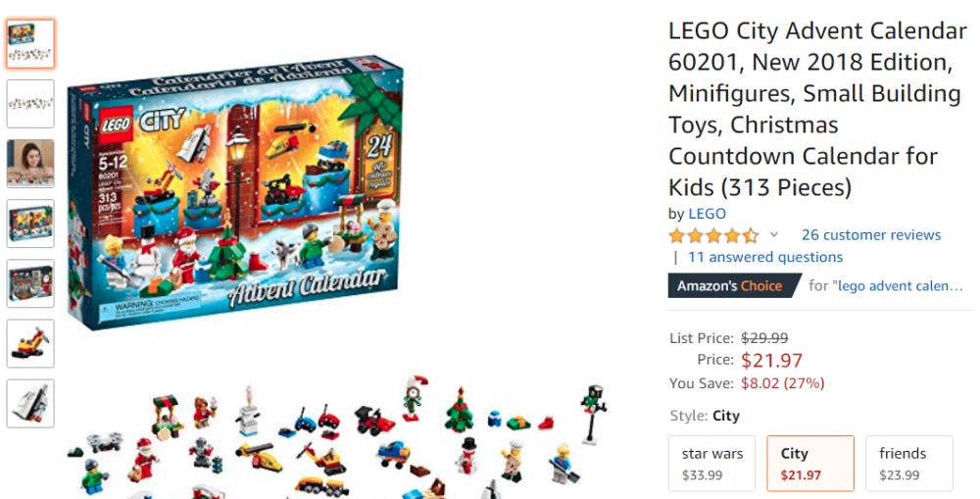Screen dimensions: 980x499
Task: Click the main LEGO City box image
Action: (x=235, y=191)
